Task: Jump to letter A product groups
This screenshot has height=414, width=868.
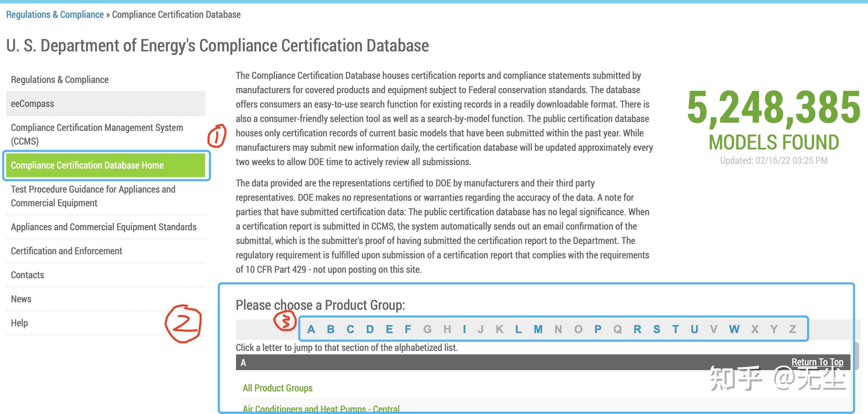Action: [311, 329]
